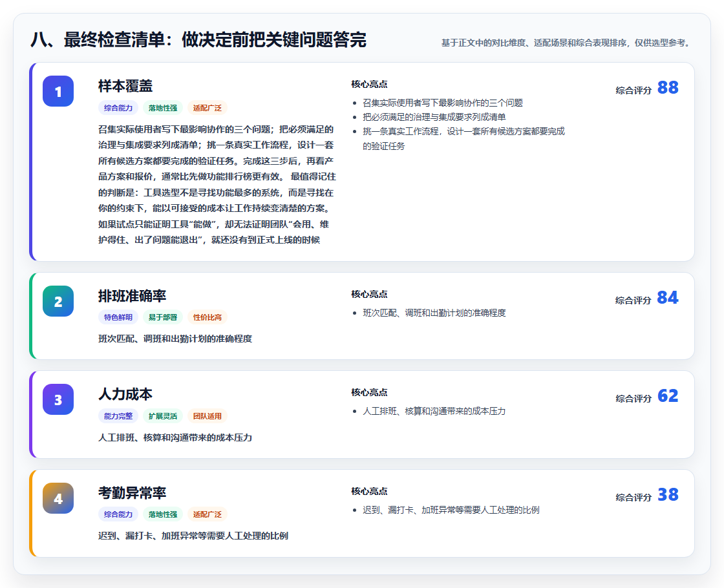Click 综合评分 label in 样本覆盖 card

click(633, 90)
